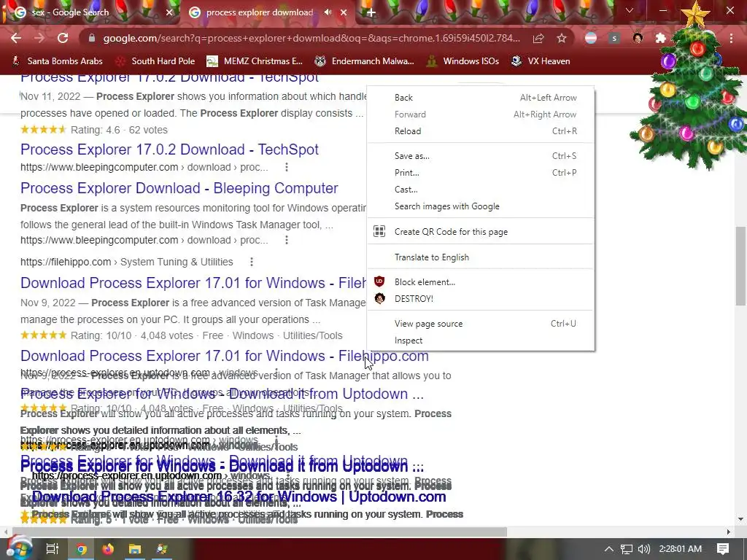747x560 pixels.
Task: Open the South Hard Pole bookmark
Action: pyautogui.click(x=156, y=61)
